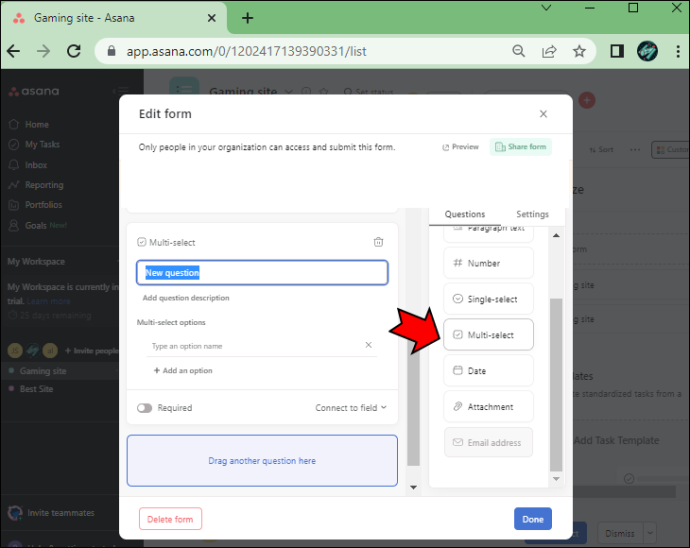
Task: Bookmark this page with the star icon
Action: 579,51
